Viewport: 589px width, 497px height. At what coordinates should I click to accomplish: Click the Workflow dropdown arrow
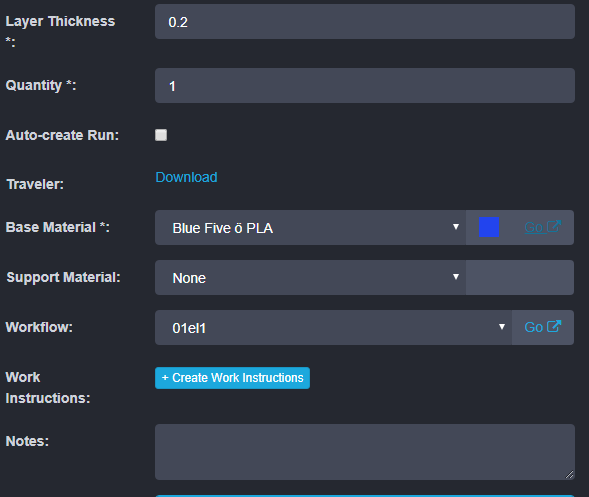pos(501,327)
